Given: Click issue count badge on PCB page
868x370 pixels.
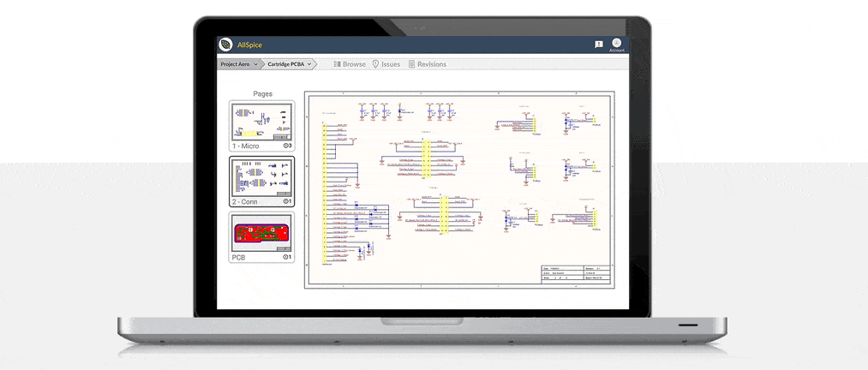Looking at the screenshot, I should click(287, 257).
